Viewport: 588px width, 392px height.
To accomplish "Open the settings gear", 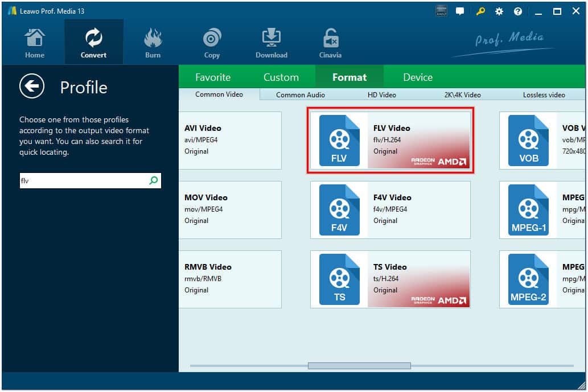I will (499, 11).
